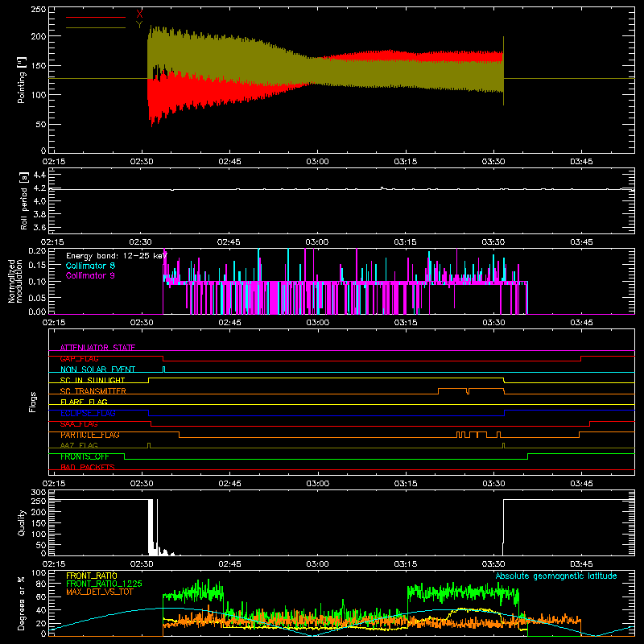This screenshot has width=644, height=644.
Task: Click the 3.6 tick on Roll period axis
Action: pos(39,227)
